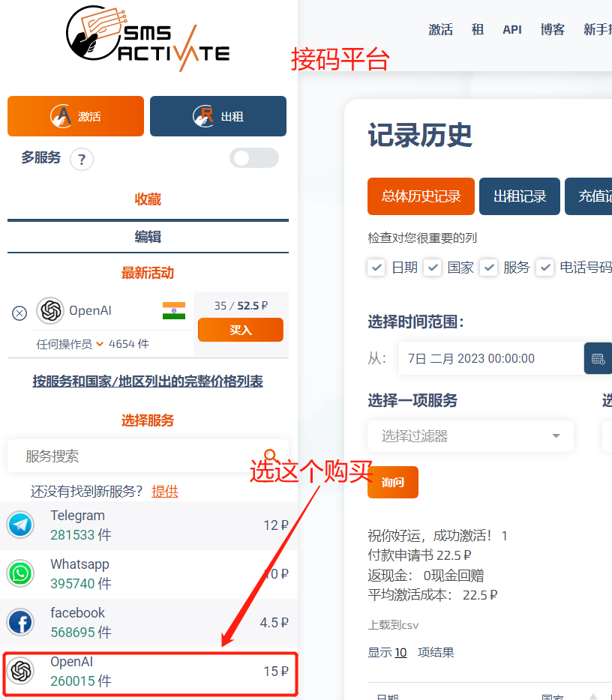Click the 服务搜索 search field
612x700 pixels.
tap(148, 456)
